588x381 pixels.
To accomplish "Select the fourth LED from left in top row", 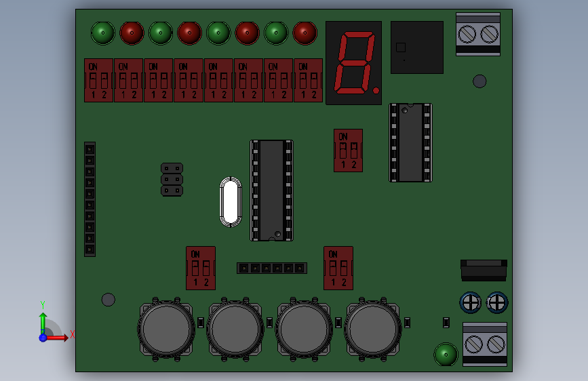I will [189, 33].
